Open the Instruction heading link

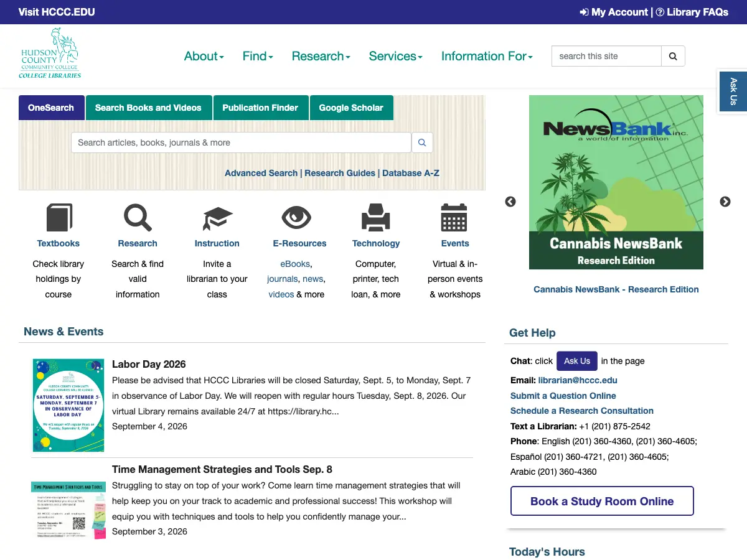(217, 243)
